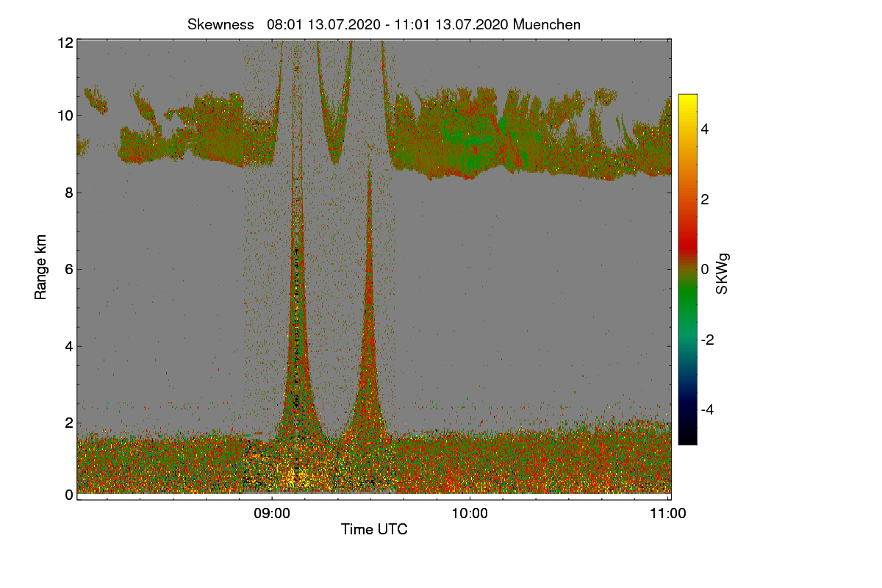Click the plot title starting with 'Skewness'
Image resolution: width=882 pixels, height=588 pixels.
point(384,24)
